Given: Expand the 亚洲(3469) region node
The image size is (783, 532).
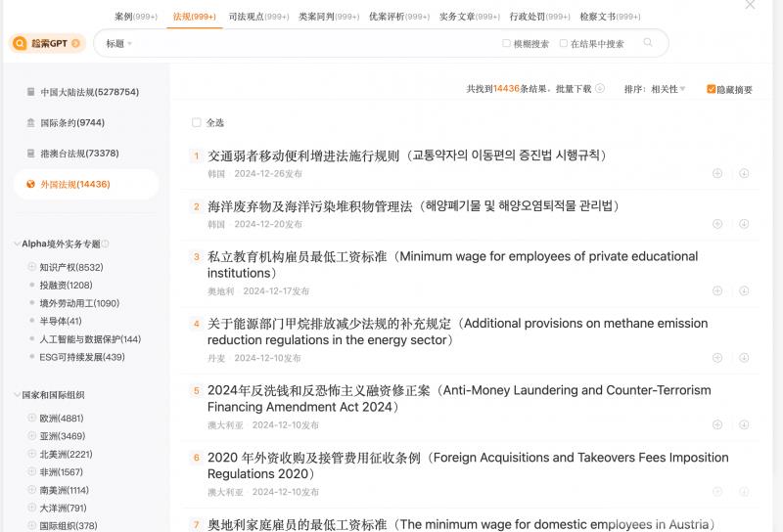Looking at the screenshot, I should coord(32,436).
